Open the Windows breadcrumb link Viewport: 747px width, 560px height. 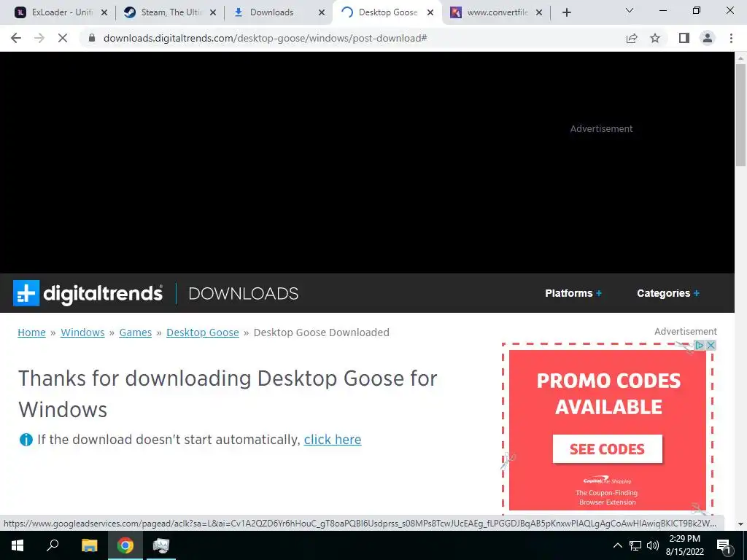pyautogui.click(x=82, y=332)
